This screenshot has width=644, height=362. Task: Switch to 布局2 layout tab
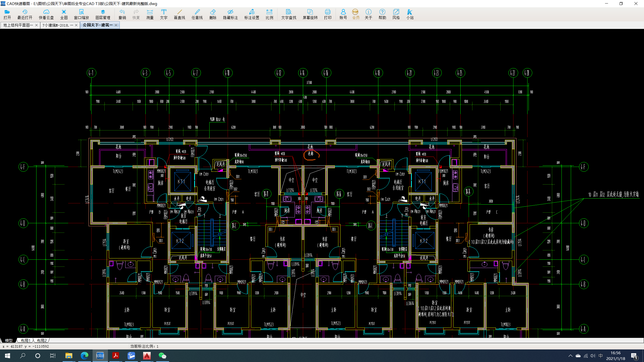[x=42, y=340]
